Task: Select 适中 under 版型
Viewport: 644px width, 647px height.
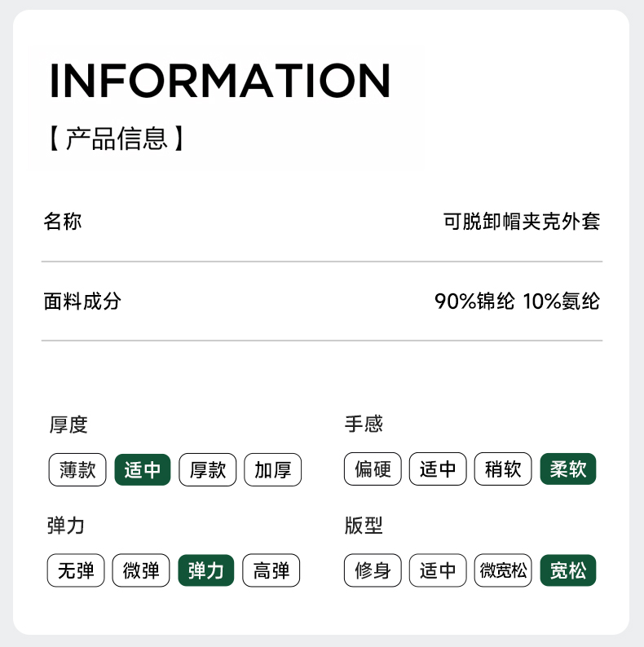Action: (x=438, y=571)
